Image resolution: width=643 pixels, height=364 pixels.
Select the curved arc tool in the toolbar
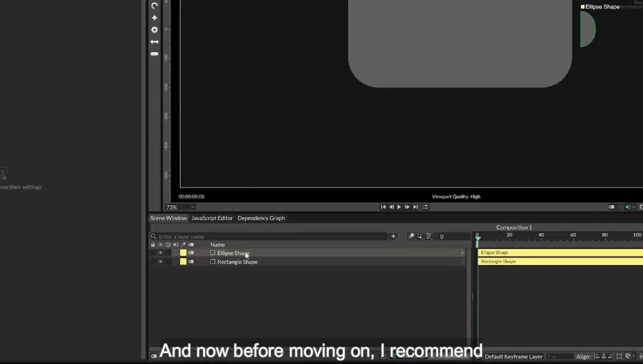pyautogui.click(x=154, y=6)
